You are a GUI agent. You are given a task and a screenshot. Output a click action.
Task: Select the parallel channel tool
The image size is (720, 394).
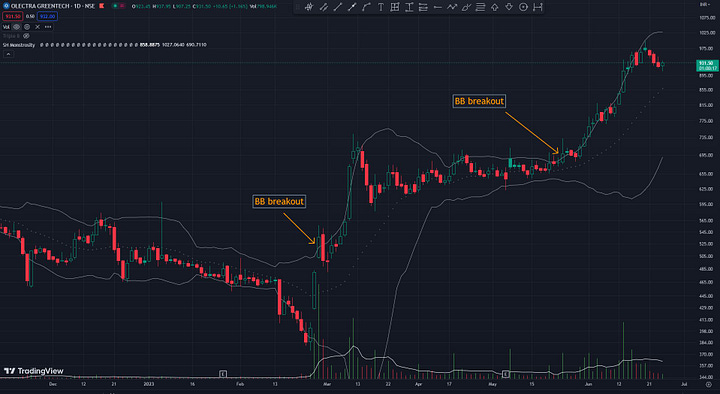323,7
